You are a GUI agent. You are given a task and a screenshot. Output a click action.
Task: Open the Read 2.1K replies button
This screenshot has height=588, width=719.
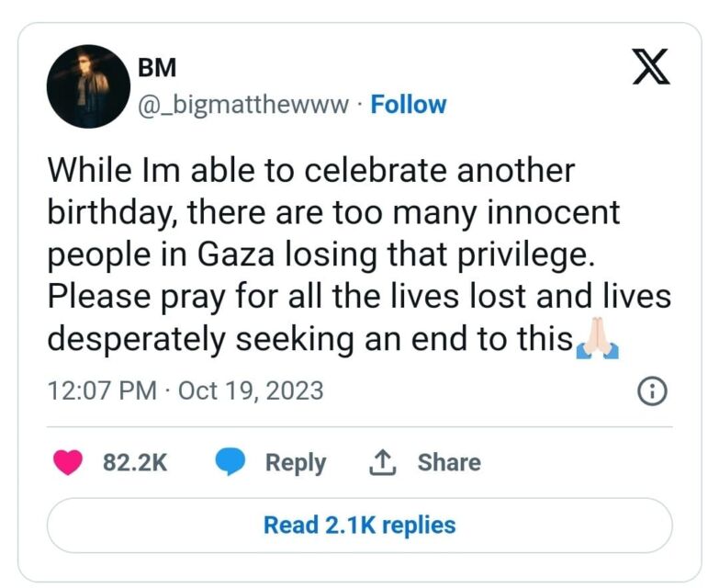point(360,526)
